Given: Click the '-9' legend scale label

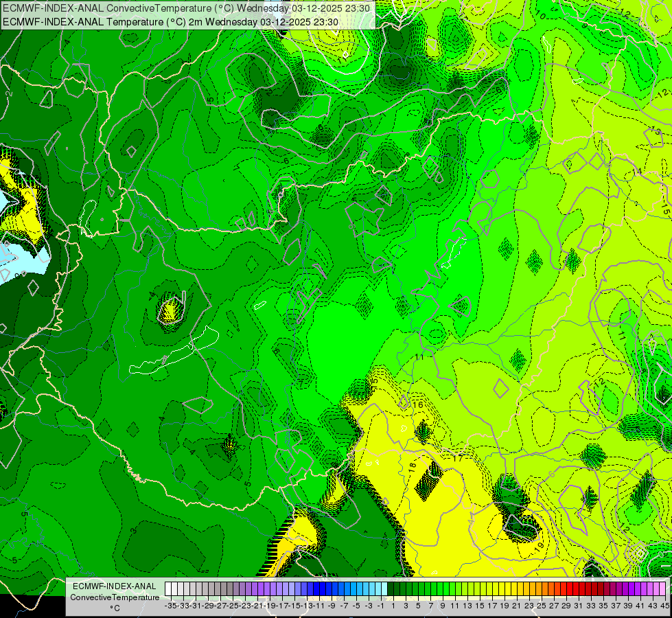Looking at the screenshot, I should [332, 606].
